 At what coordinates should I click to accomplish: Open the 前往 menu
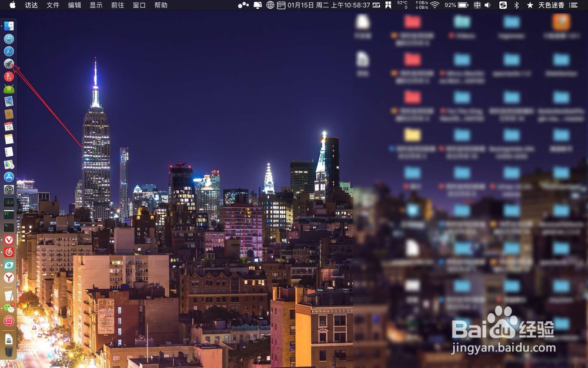coord(118,5)
